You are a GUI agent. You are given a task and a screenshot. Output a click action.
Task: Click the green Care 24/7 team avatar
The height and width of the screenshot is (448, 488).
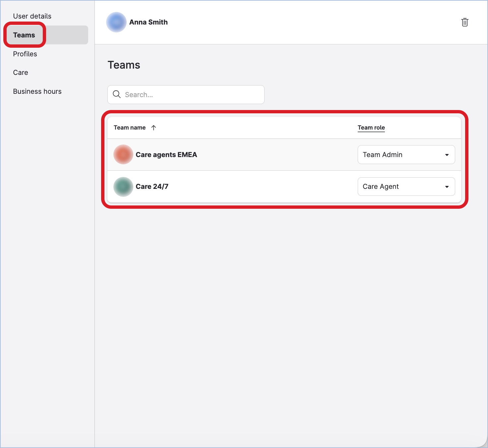(123, 187)
